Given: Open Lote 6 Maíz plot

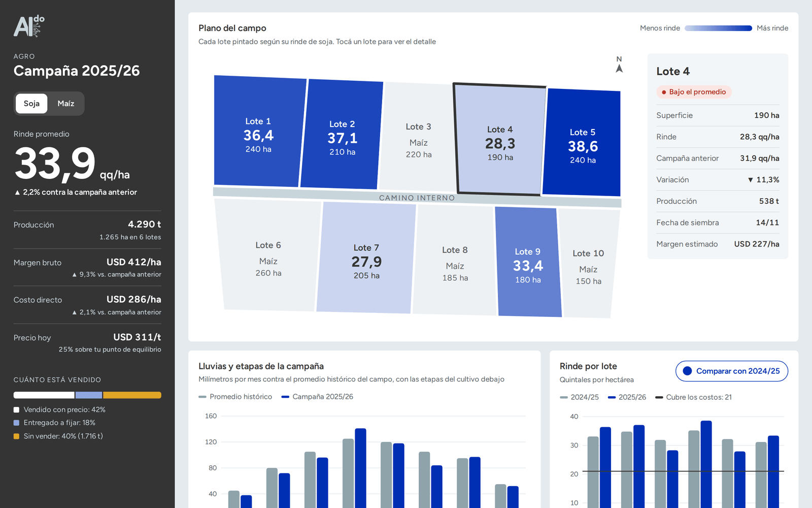Looking at the screenshot, I should tap(268, 255).
